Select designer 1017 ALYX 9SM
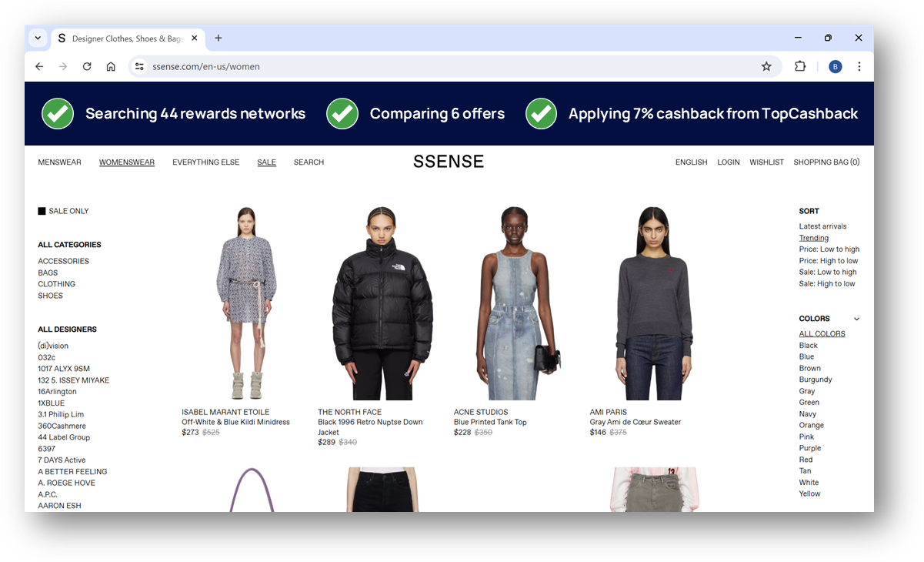 coord(64,369)
